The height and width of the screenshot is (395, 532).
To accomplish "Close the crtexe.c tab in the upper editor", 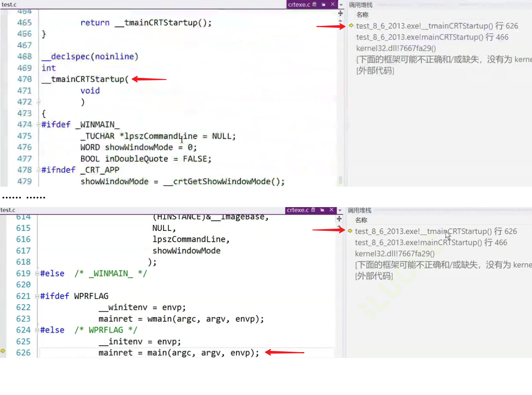I will point(332,5).
